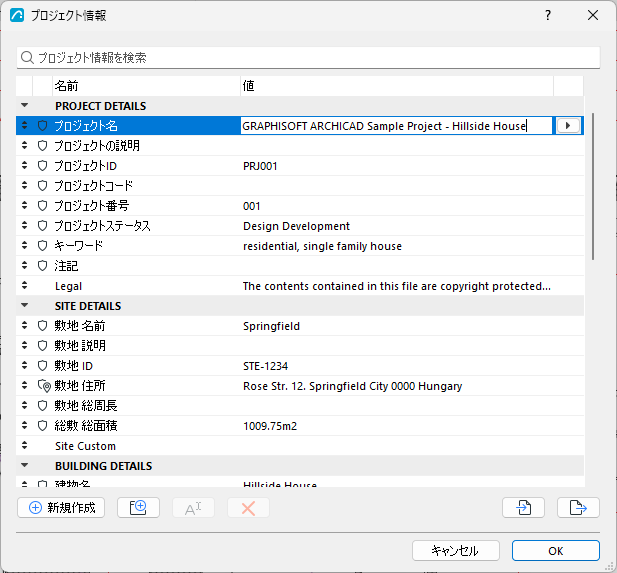Click the 新規作成 button
This screenshot has width=617, height=573.
click(x=61, y=508)
